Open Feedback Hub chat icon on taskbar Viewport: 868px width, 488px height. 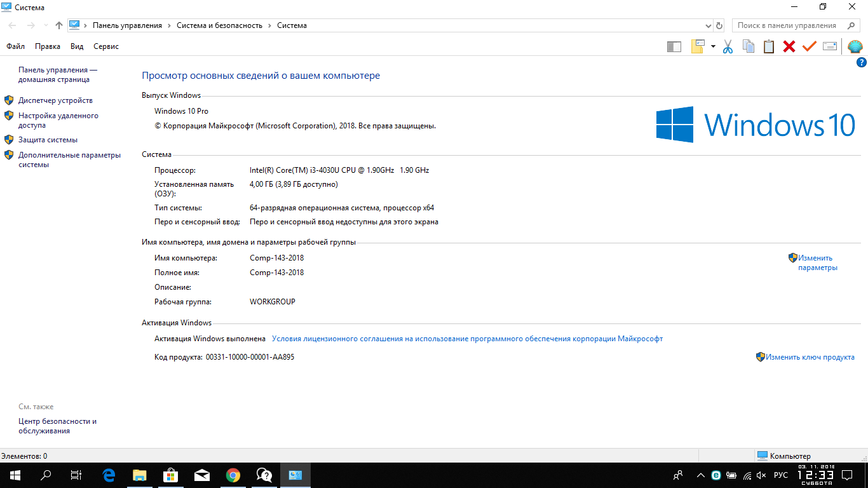tap(264, 475)
